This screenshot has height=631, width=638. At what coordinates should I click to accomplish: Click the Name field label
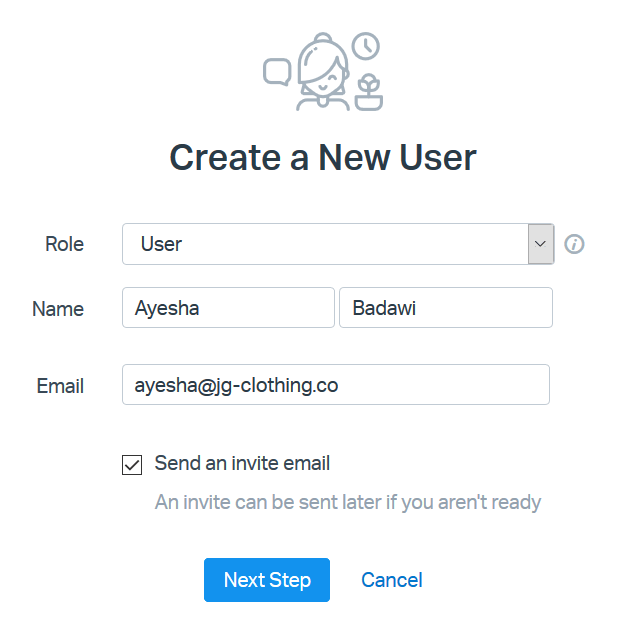tap(58, 309)
